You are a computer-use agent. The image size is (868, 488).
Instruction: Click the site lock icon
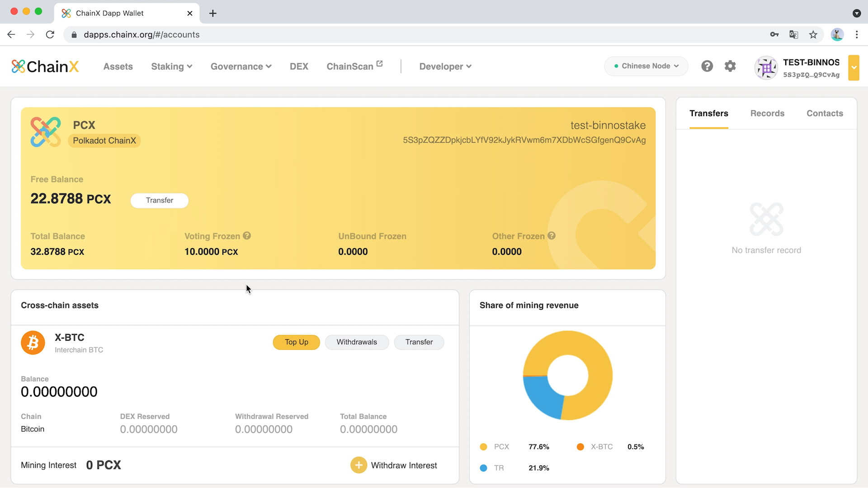click(74, 34)
